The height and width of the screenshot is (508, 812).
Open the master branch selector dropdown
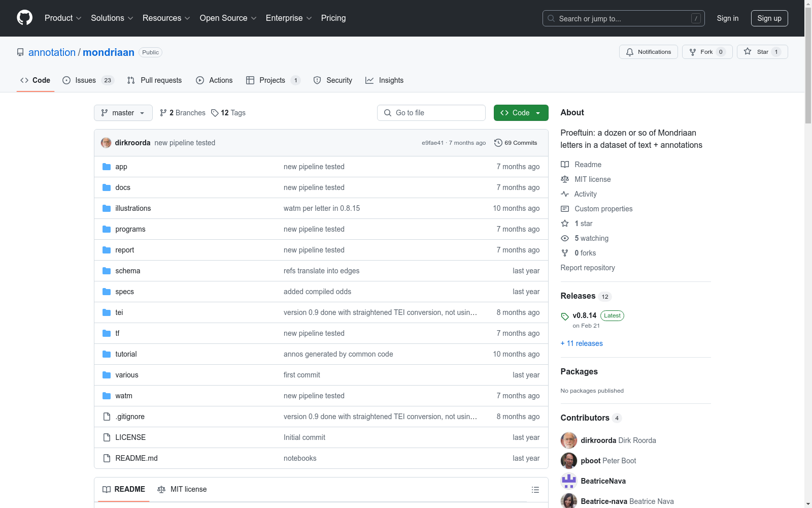pos(123,113)
